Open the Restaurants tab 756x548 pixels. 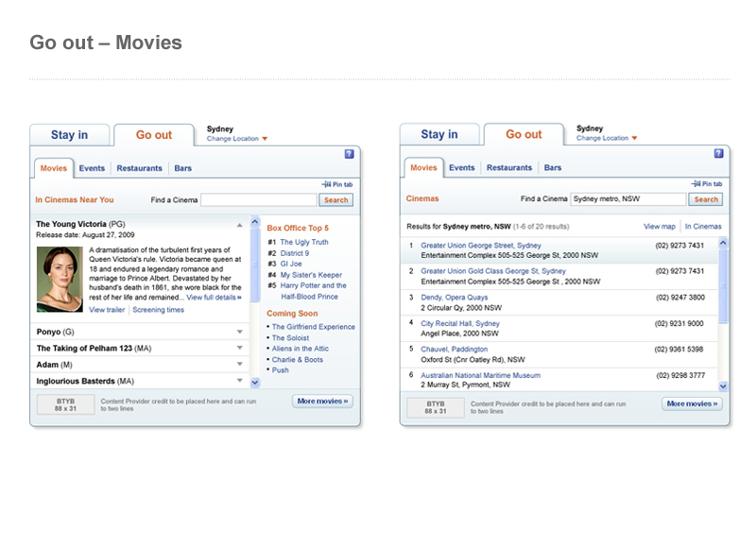pyautogui.click(x=139, y=167)
